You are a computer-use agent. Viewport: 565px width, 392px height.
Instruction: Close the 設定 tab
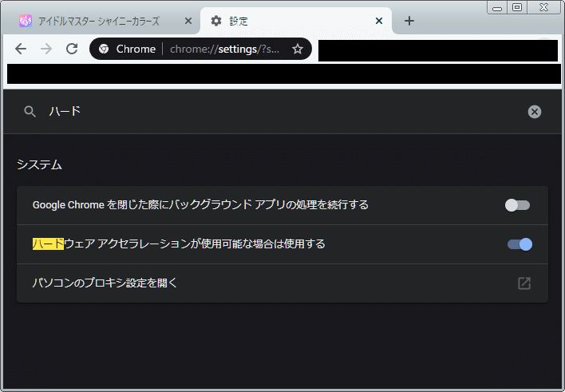click(379, 21)
